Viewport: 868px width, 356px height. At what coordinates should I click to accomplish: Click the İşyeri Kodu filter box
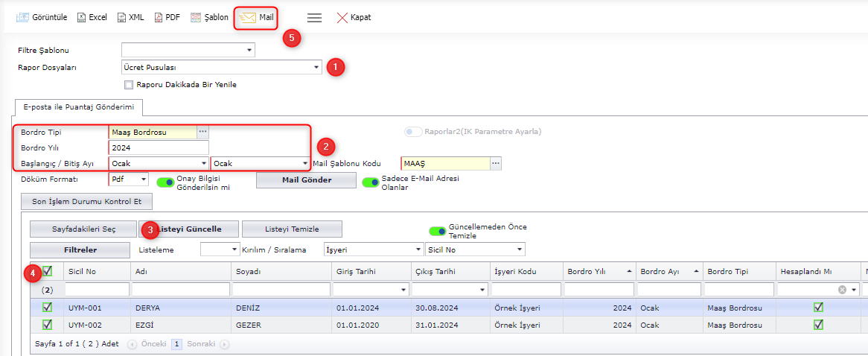pos(526,290)
